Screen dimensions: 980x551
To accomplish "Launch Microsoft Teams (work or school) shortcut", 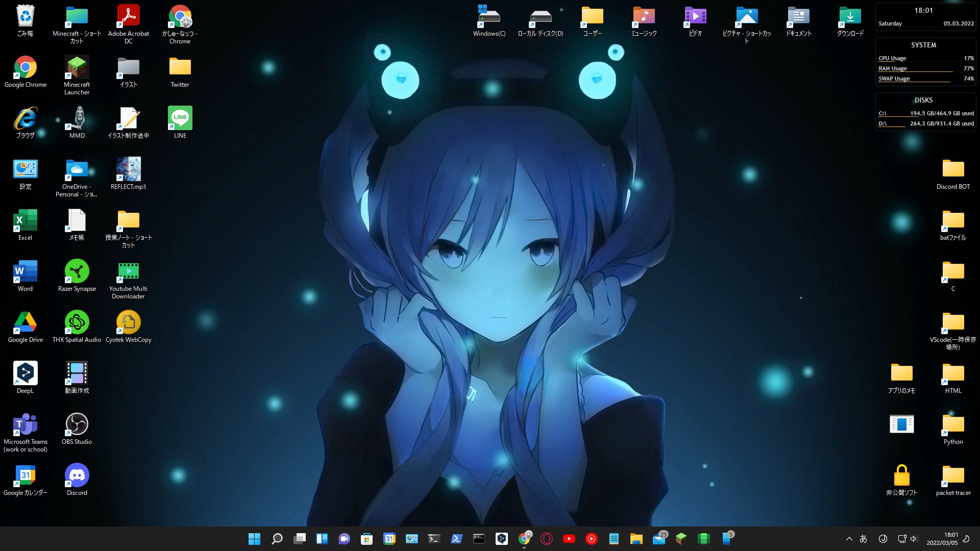I will coord(25,432).
